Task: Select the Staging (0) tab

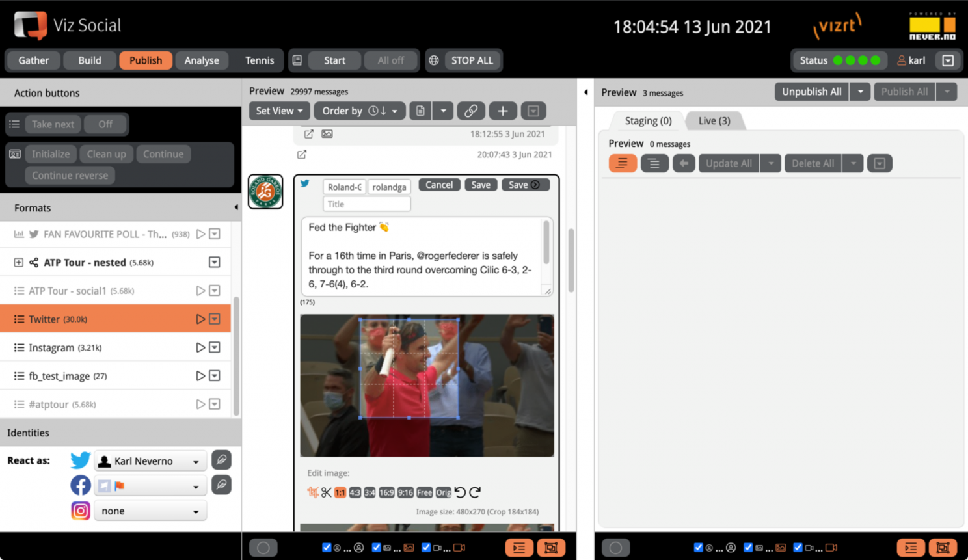Action: pos(648,121)
